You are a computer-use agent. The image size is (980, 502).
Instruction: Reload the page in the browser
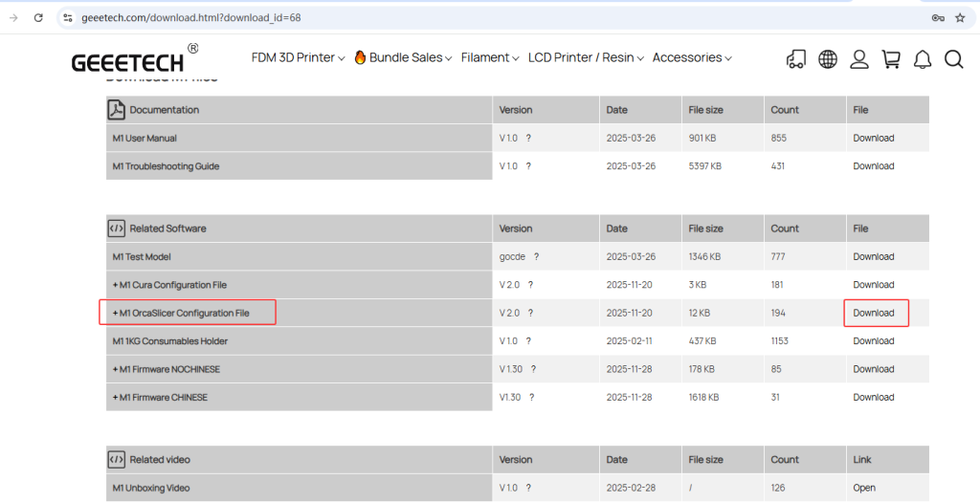point(38,17)
